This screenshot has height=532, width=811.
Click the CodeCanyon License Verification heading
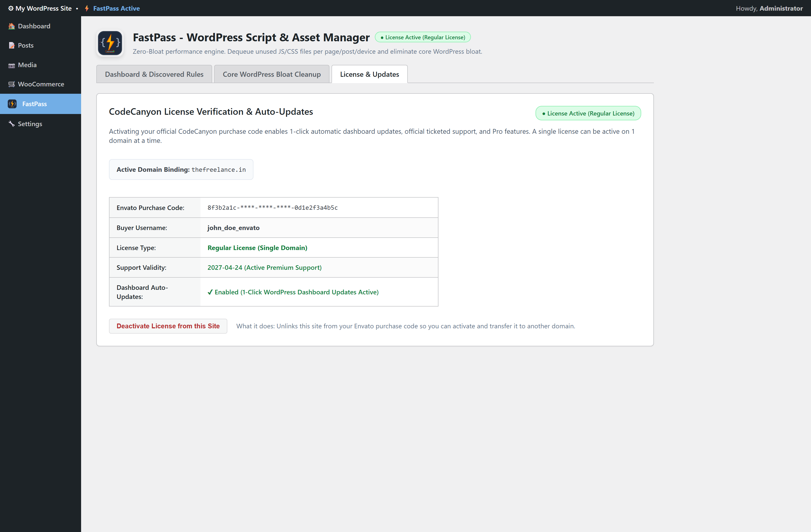[x=211, y=112]
